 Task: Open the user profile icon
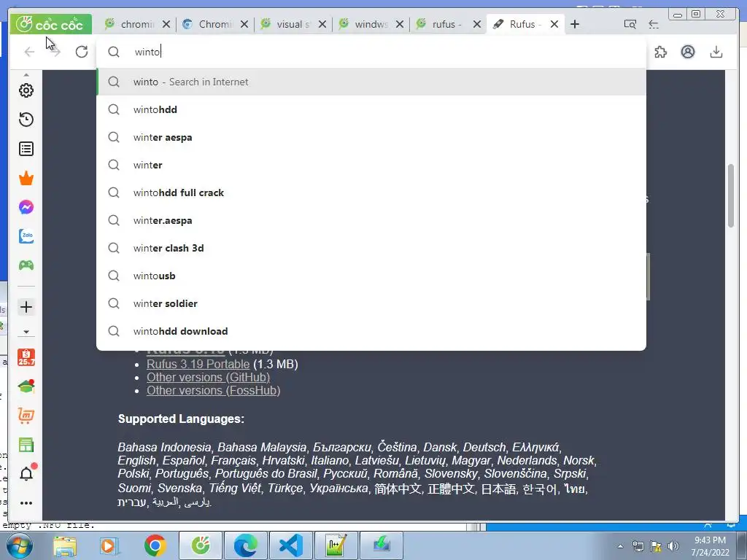(x=687, y=52)
